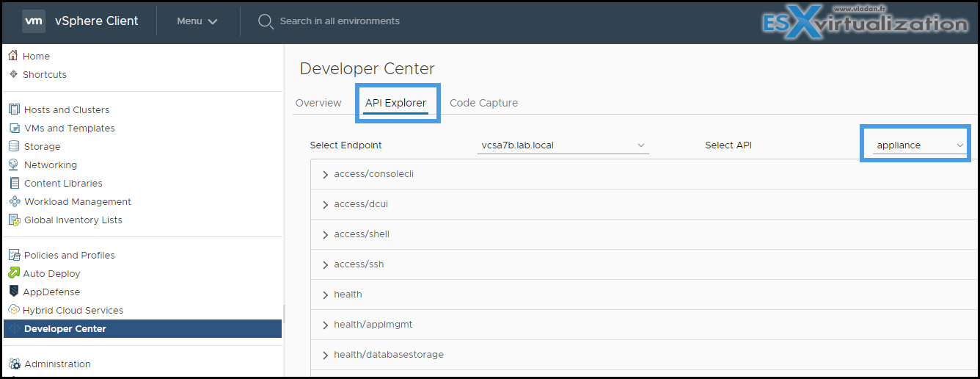The image size is (980, 379).
Task: Click the Developer Center code icon
Action: tap(14, 328)
